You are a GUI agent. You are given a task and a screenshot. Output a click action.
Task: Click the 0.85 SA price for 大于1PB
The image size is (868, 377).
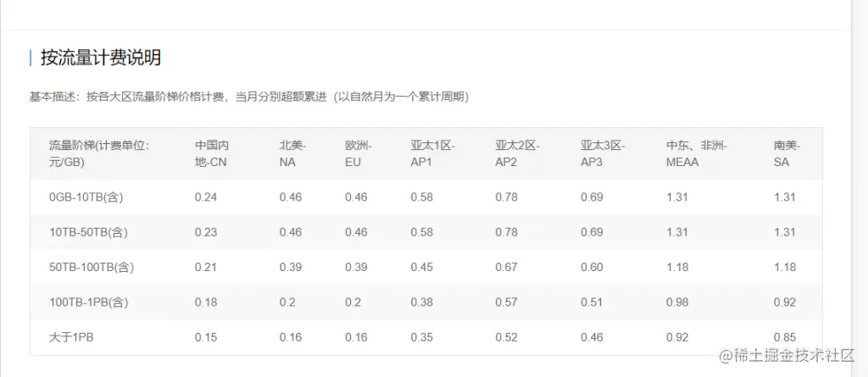pyautogui.click(x=785, y=337)
